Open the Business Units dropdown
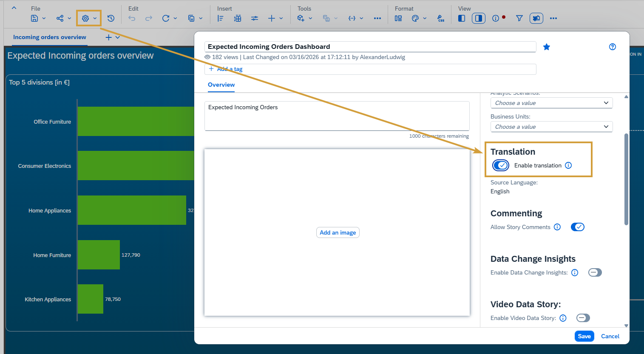 (552, 127)
